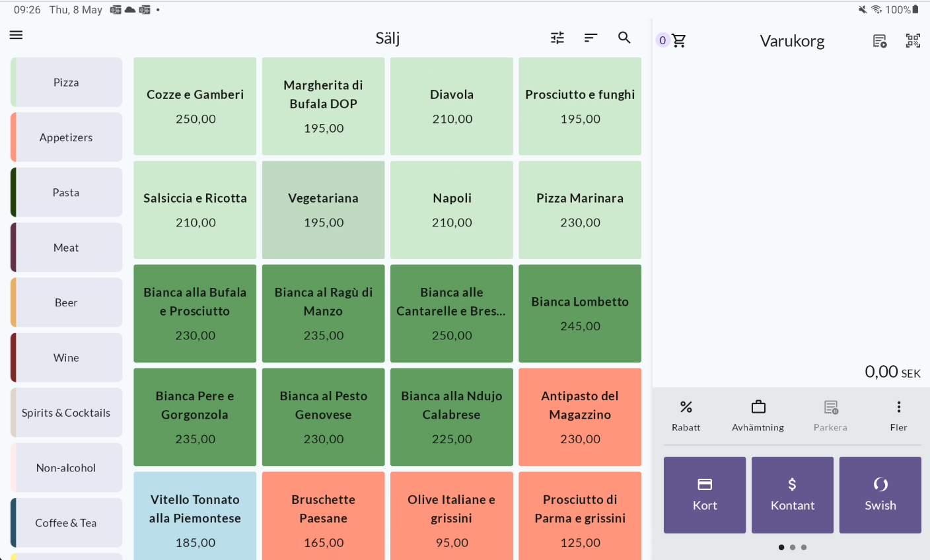Pay using Swish
This screenshot has width=930, height=560.
click(880, 495)
